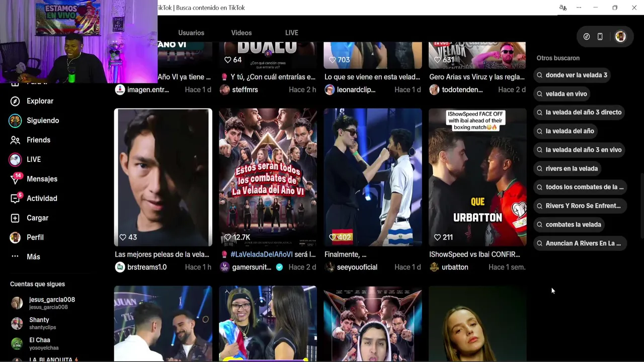Expand the Más three-dots icon
Viewport: 644px width, 362px height.
click(16, 257)
